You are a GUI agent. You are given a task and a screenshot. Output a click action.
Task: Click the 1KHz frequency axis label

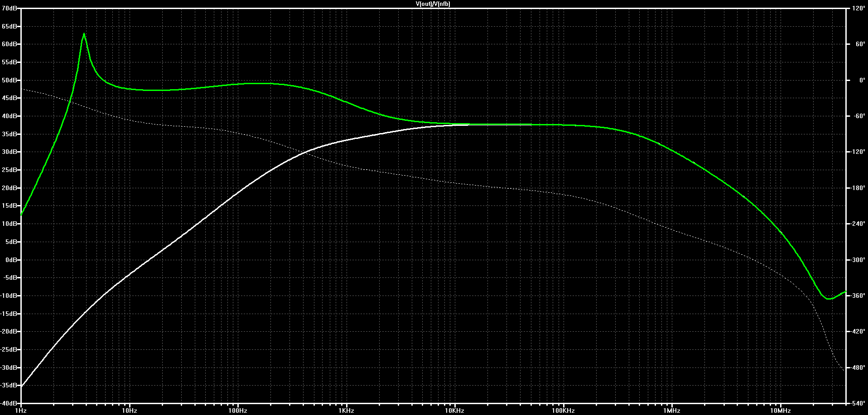[x=347, y=410]
